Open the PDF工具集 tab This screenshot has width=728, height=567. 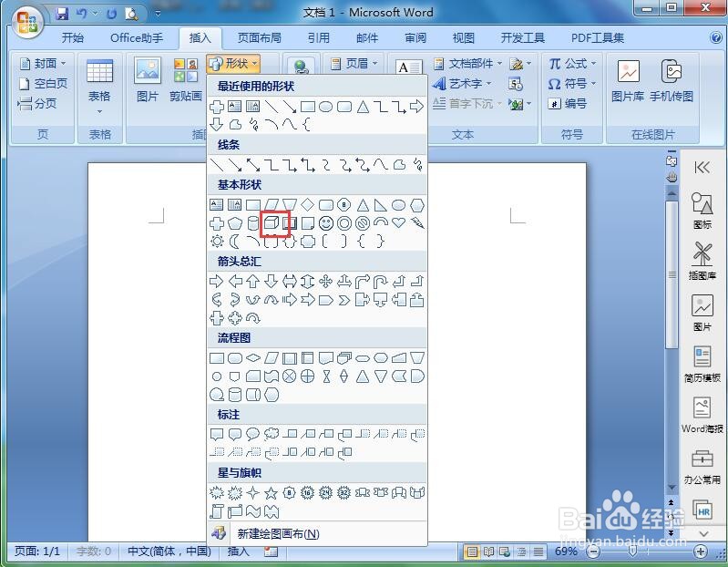[x=598, y=38]
